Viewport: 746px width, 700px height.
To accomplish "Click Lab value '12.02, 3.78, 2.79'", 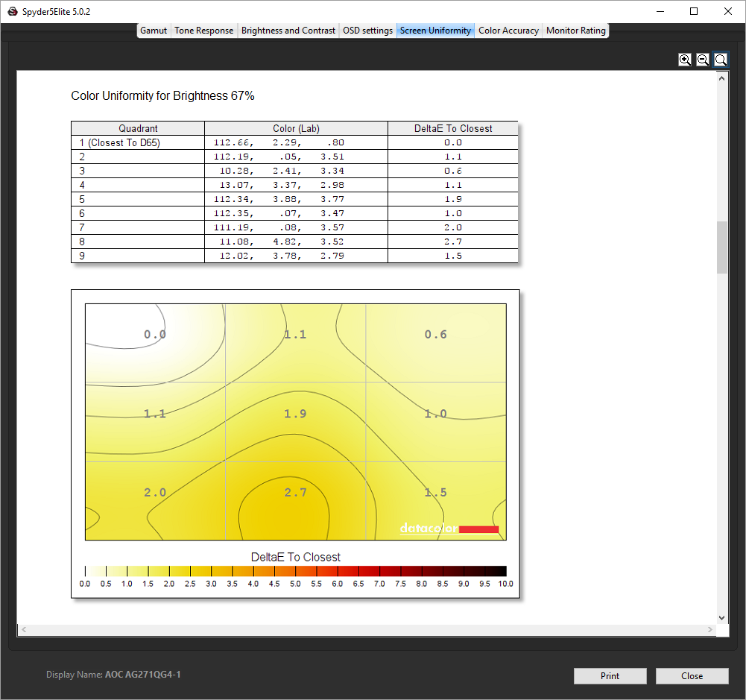I will (x=281, y=256).
